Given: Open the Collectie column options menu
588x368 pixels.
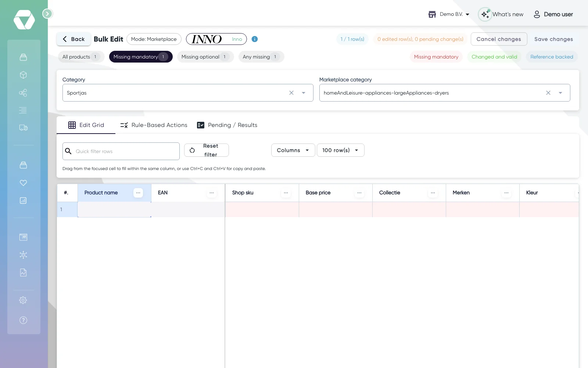Looking at the screenshot, I should tap(433, 193).
